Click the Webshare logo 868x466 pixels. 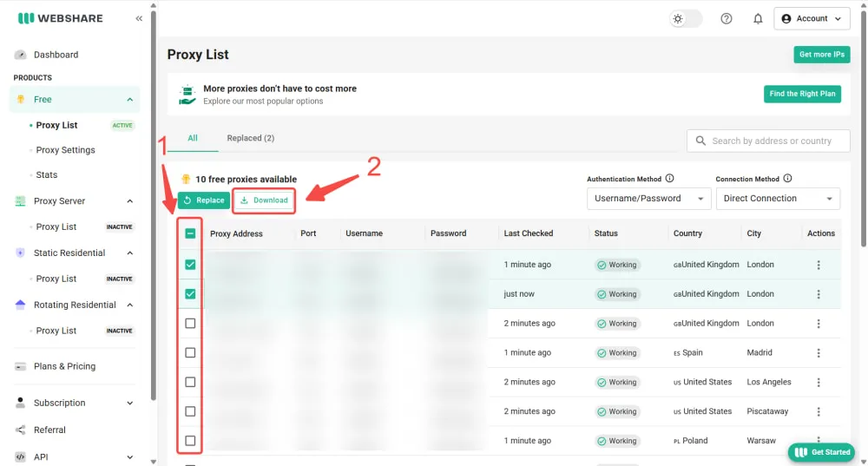tap(61, 18)
